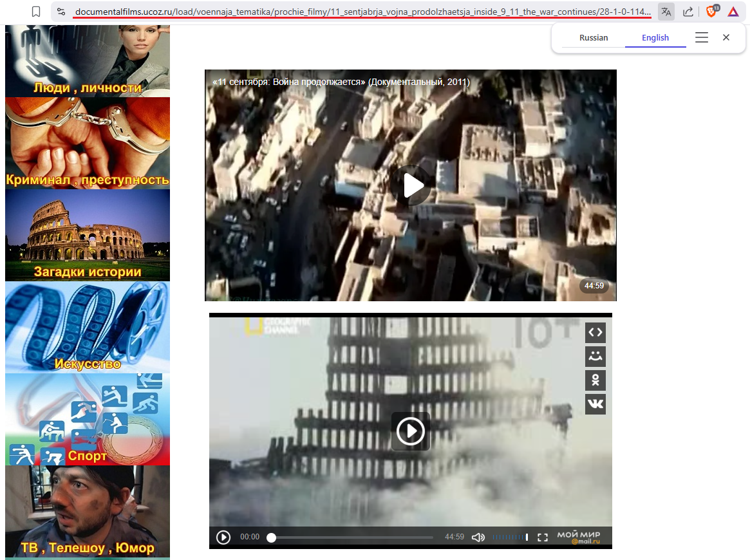Open the top video title link
The height and width of the screenshot is (560, 750).
tap(341, 82)
